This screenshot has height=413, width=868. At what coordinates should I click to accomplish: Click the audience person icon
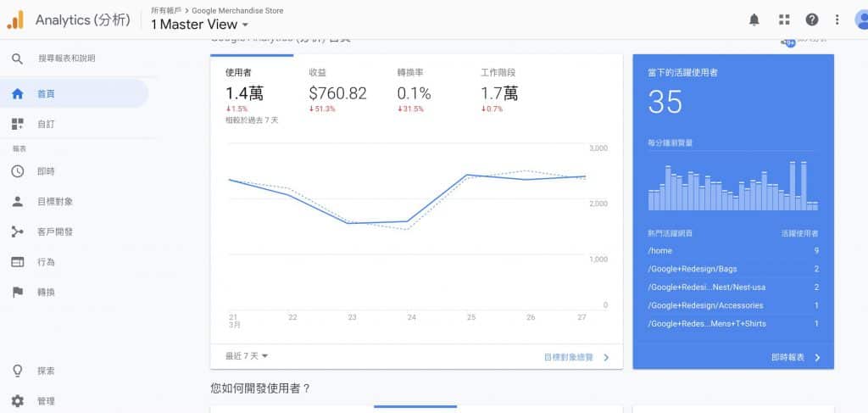pyautogui.click(x=17, y=202)
